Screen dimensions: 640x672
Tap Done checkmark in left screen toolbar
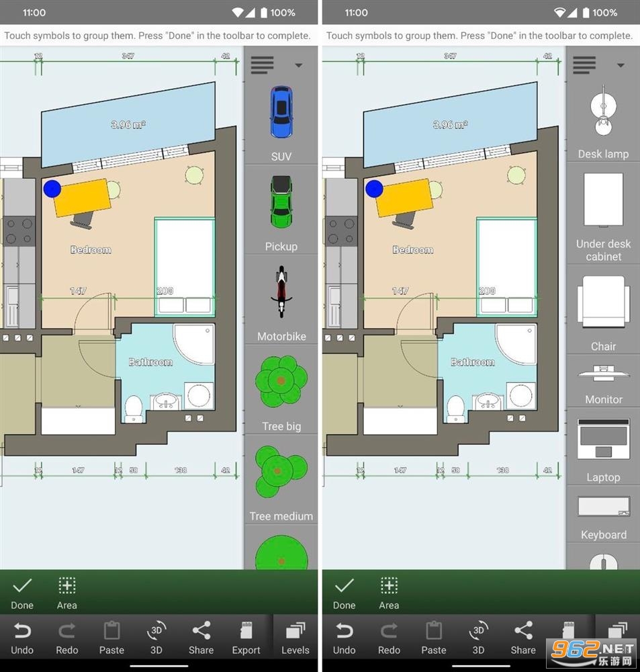[x=22, y=593]
